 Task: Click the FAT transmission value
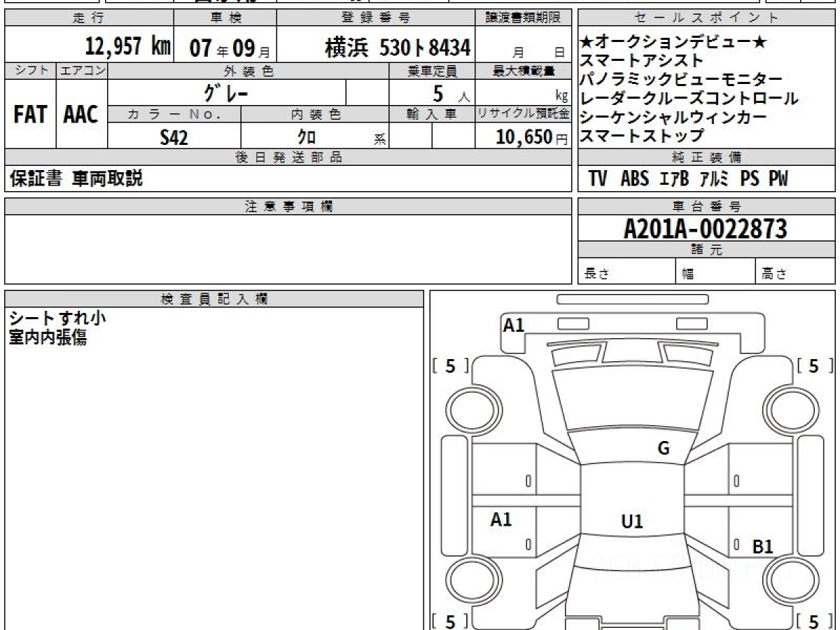click(x=30, y=114)
